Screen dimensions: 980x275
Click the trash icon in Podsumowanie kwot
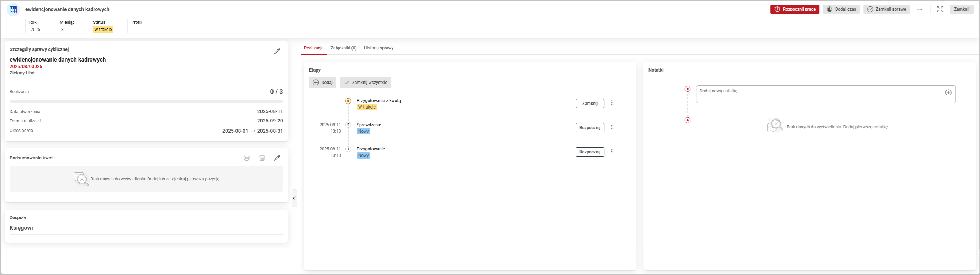(x=262, y=158)
